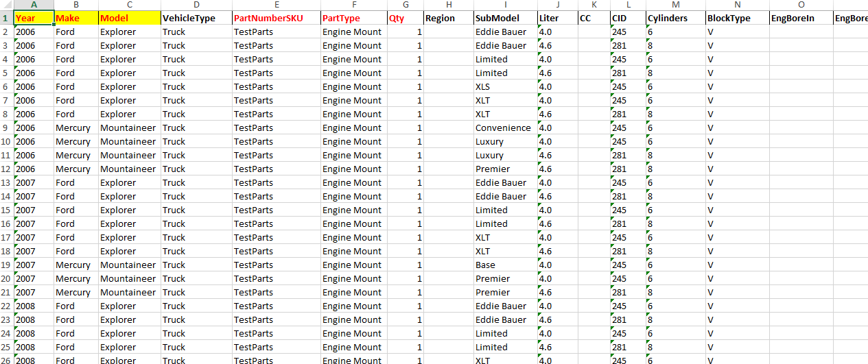Select year 2008 cell in row 22
868x364 pixels.
coord(34,306)
